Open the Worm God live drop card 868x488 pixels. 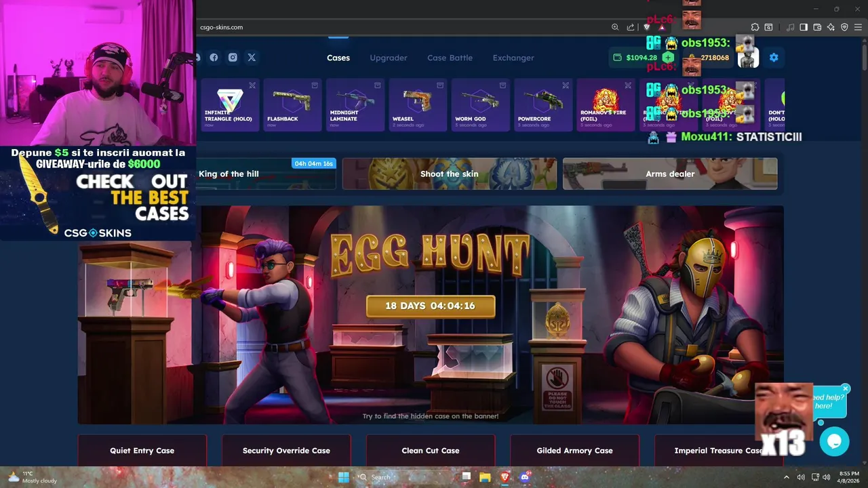pos(480,104)
